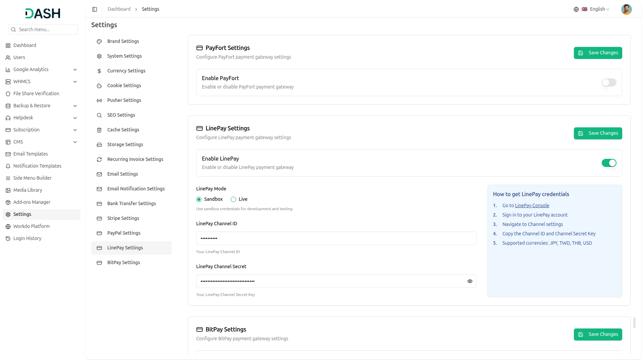Toggle the sidebar collapse icon
The height and width of the screenshot is (362, 644).
click(95, 9)
